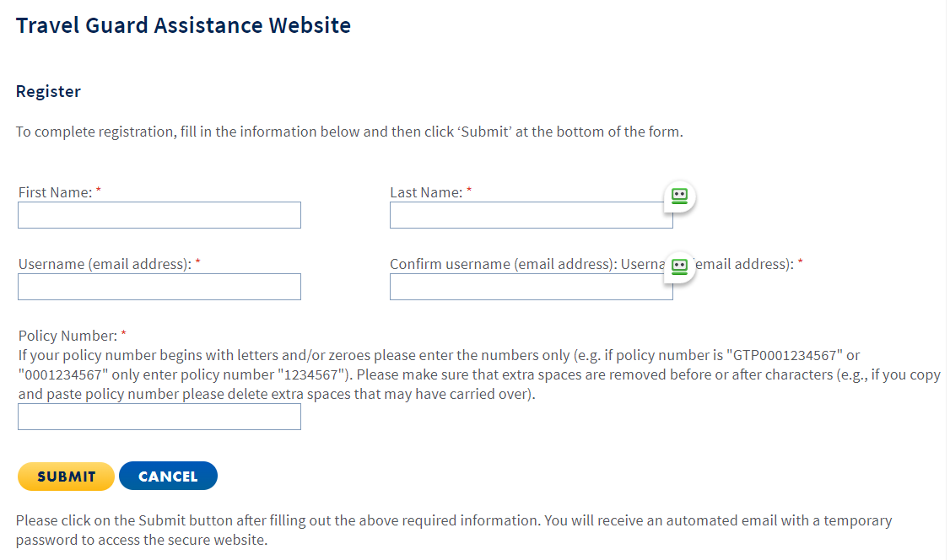This screenshot has width=950, height=560.
Task: Click the red asterisk beside Policy Number
Action: click(x=123, y=335)
